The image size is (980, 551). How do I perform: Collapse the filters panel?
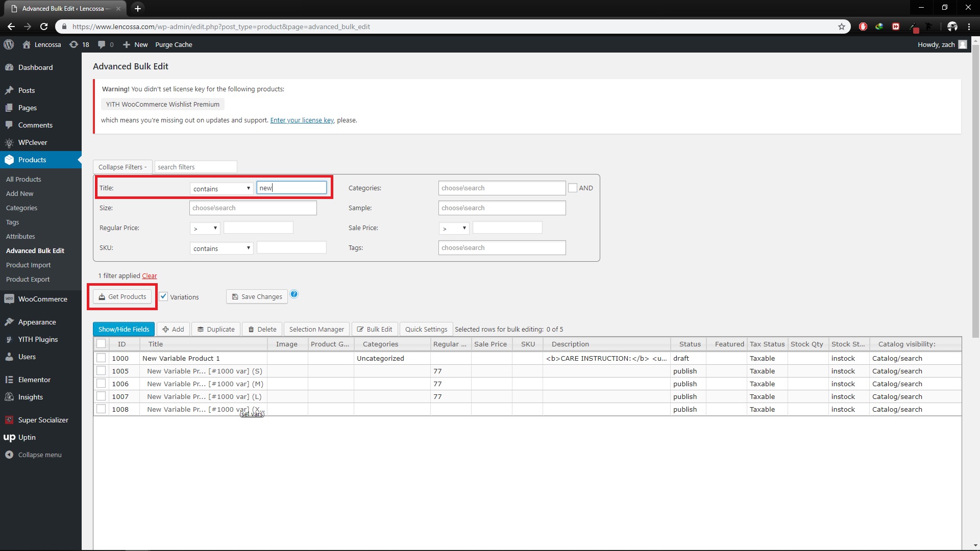tap(122, 167)
